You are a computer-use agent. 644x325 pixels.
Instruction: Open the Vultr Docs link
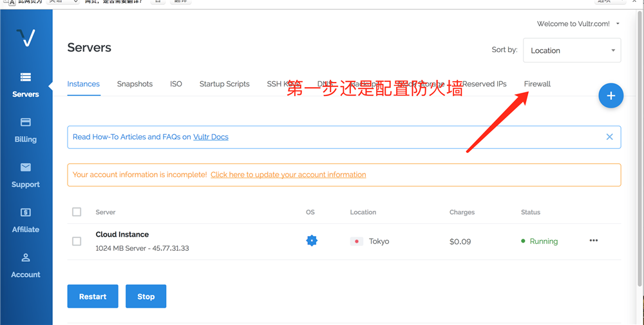211,137
